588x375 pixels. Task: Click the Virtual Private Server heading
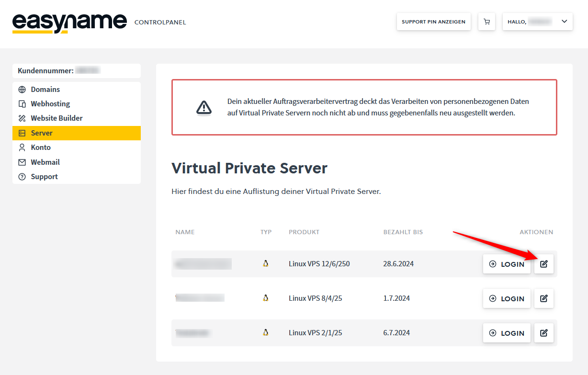click(249, 169)
